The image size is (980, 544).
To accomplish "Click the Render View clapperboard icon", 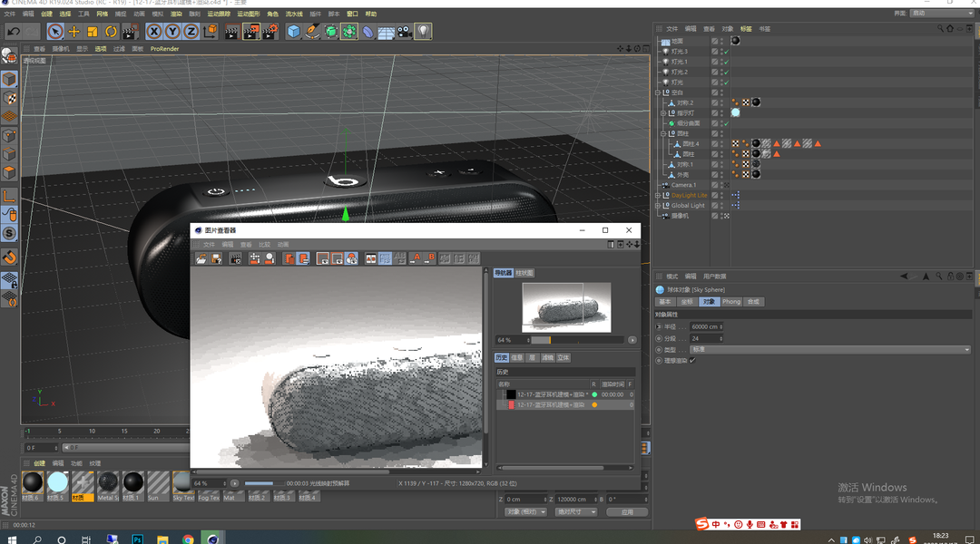I will [231, 31].
